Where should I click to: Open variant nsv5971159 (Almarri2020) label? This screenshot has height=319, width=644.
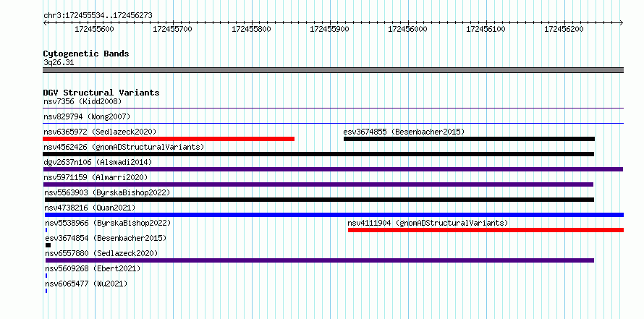(x=96, y=177)
